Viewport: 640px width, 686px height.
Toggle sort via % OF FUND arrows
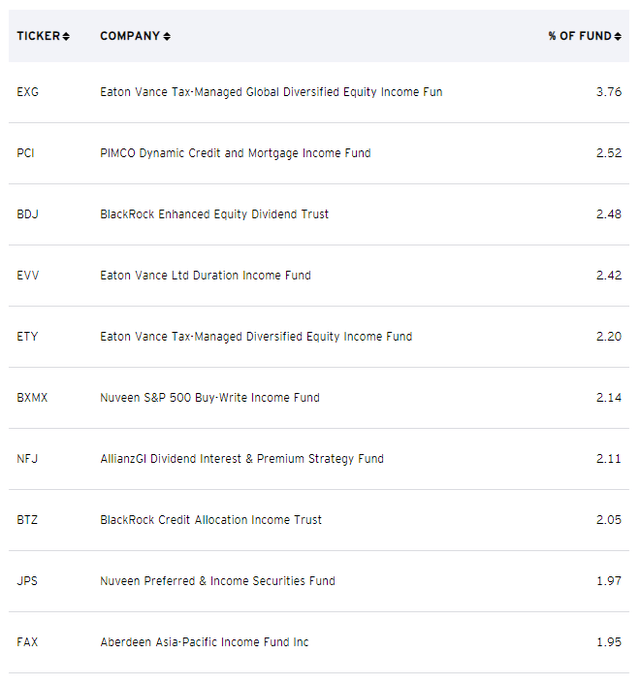[x=617, y=36]
